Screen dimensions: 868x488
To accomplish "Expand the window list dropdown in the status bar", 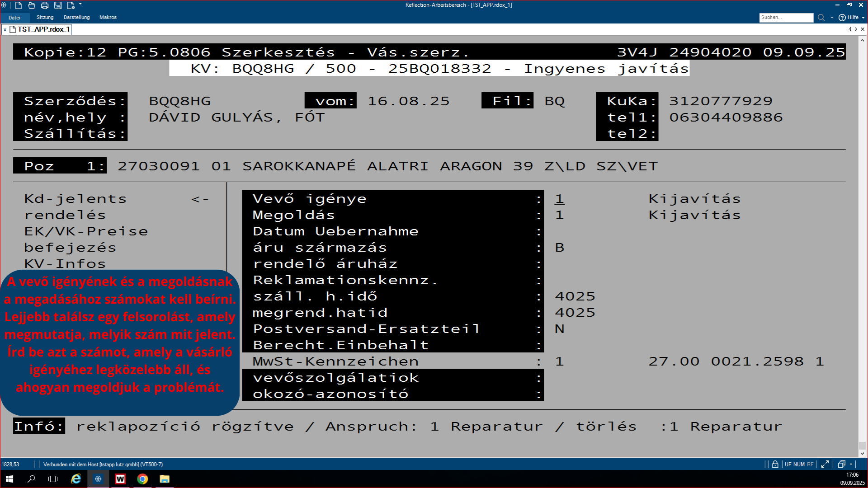I will [851, 464].
